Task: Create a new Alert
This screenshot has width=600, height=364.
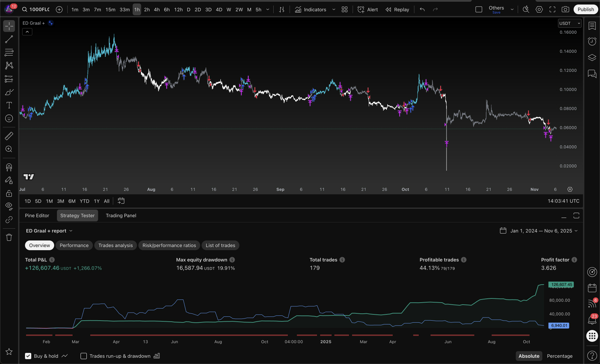Action: point(368,10)
